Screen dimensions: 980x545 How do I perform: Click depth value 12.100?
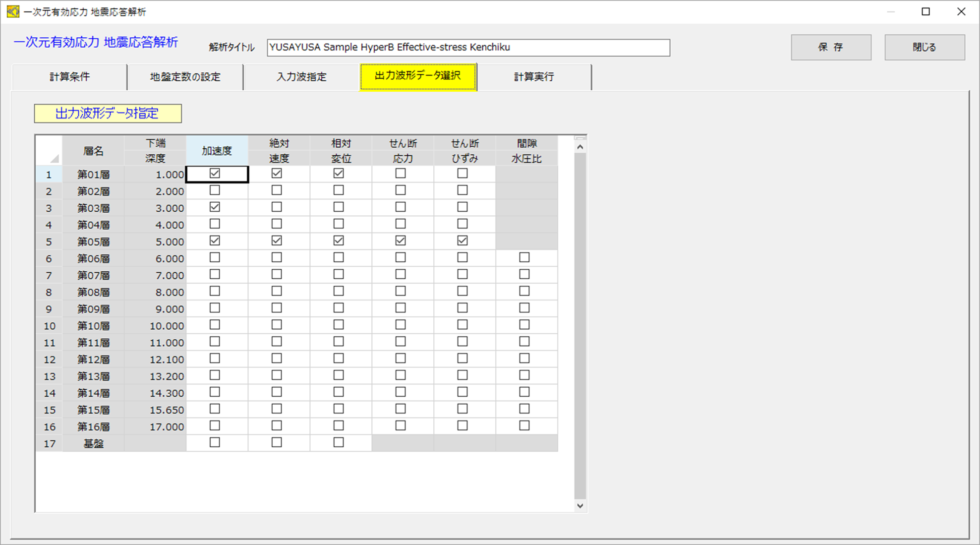[x=155, y=359]
